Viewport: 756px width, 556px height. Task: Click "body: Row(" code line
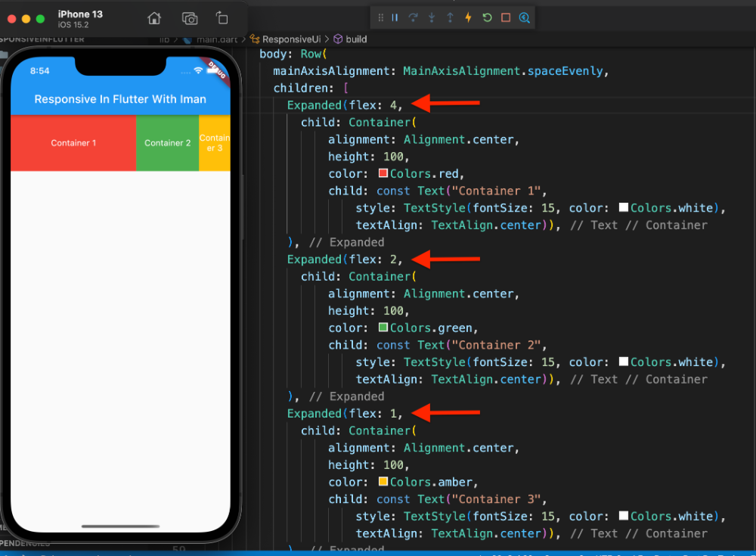click(x=293, y=54)
